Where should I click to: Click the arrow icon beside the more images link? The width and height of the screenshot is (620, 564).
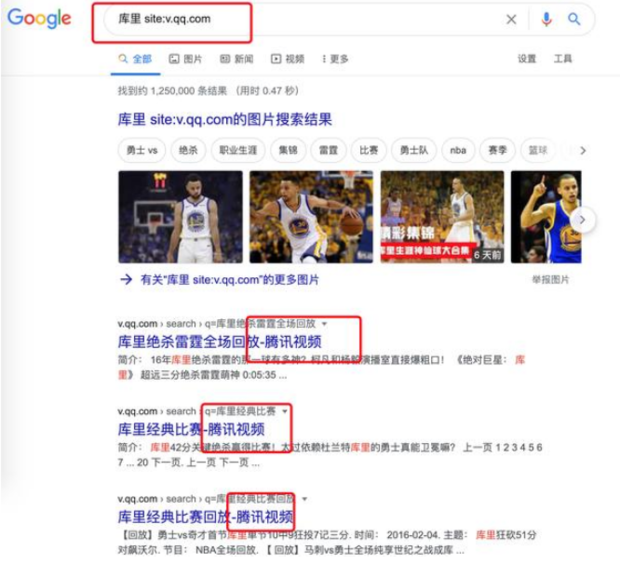(x=126, y=280)
